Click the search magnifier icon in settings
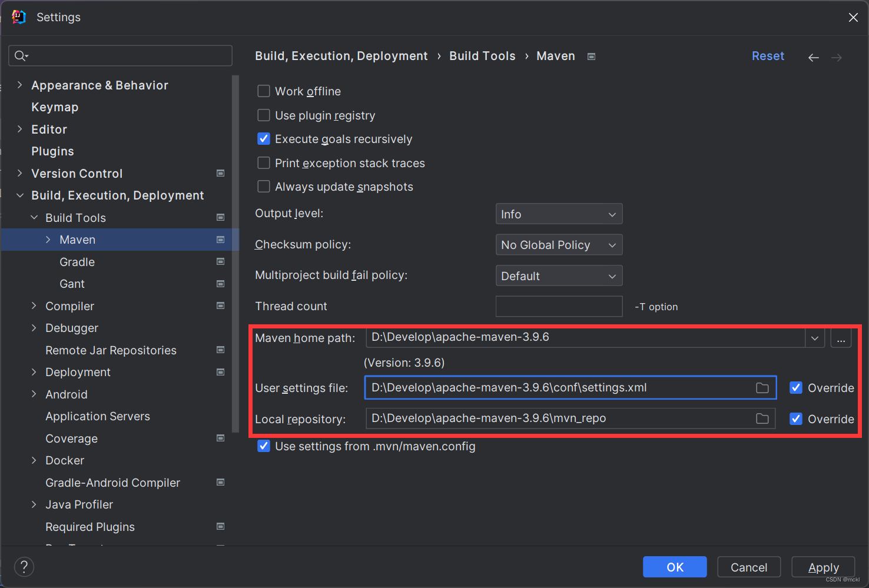869x588 pixels. click(x=21, y=56)
